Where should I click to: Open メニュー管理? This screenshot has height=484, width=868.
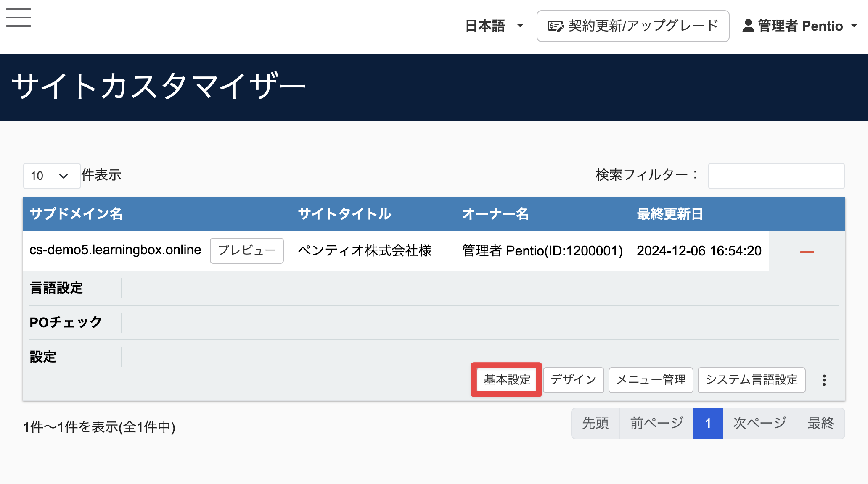[x=651, y=380]
